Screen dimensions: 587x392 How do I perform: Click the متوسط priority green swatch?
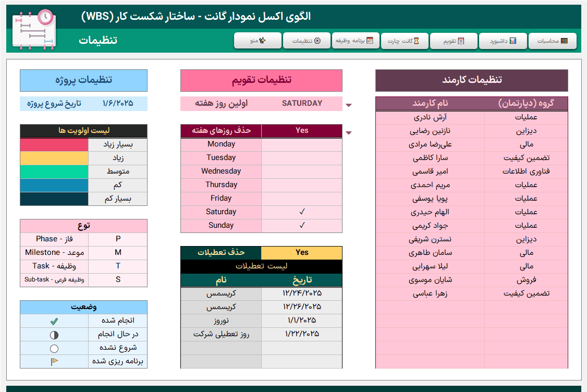click(54, 171)
